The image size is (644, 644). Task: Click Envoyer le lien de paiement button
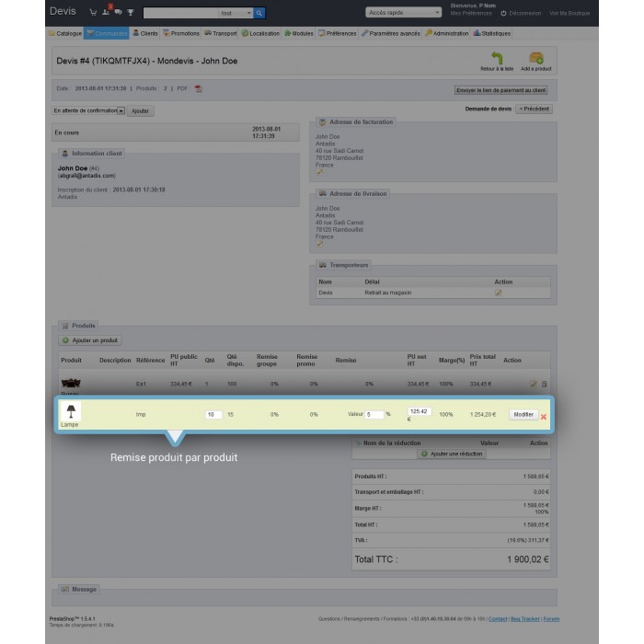click(500, 90)
